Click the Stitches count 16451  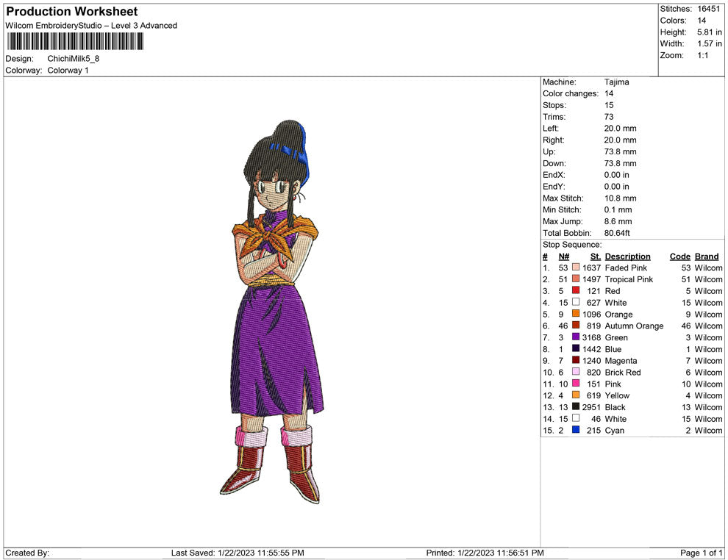click(x=708, y=9)
